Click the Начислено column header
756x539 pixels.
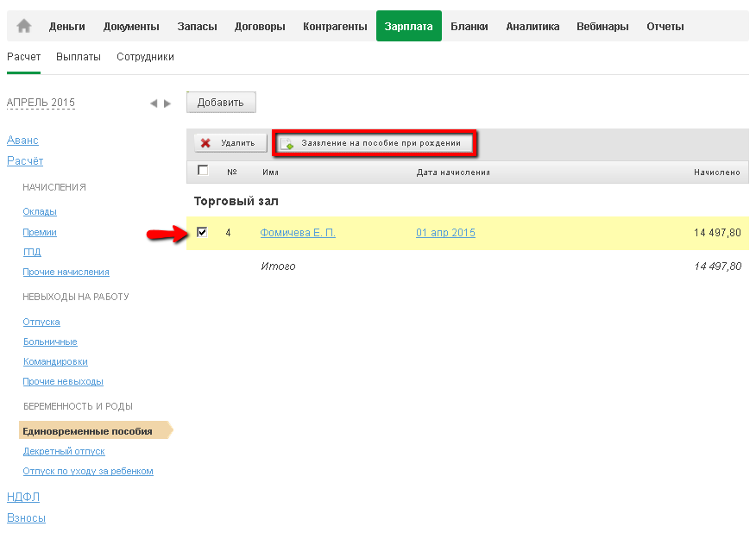717,172
